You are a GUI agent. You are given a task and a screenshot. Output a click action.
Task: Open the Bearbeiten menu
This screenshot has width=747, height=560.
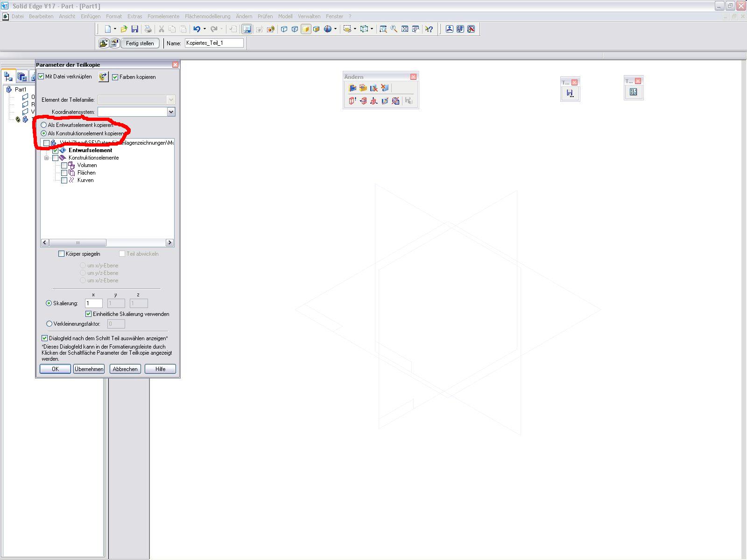(41, 16)
